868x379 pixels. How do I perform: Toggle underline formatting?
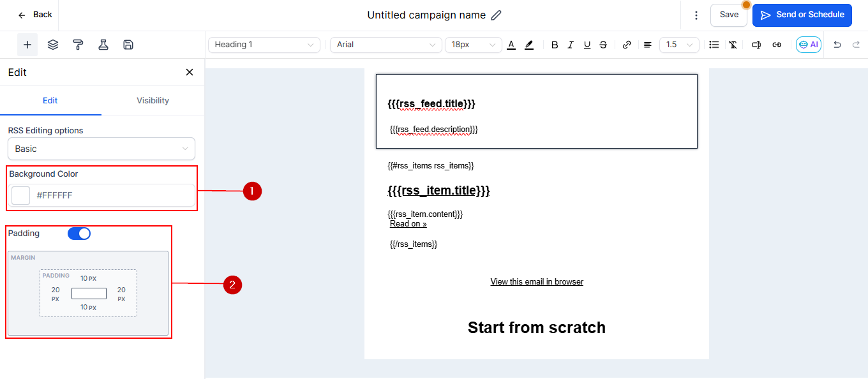pyautogui.click(x=587, y=45)
